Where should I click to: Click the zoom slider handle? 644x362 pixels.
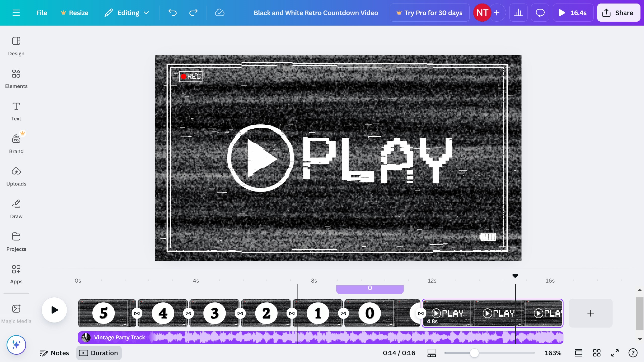(474, 353)
